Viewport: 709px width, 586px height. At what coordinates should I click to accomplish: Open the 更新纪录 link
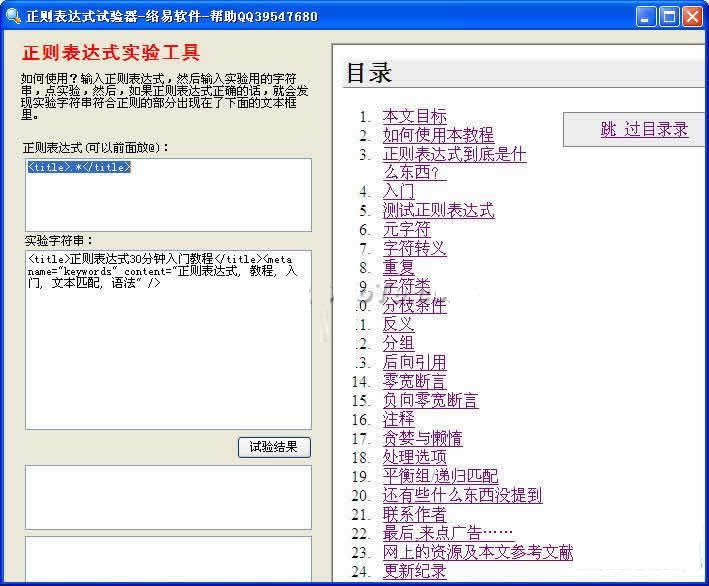click(415, 571)
